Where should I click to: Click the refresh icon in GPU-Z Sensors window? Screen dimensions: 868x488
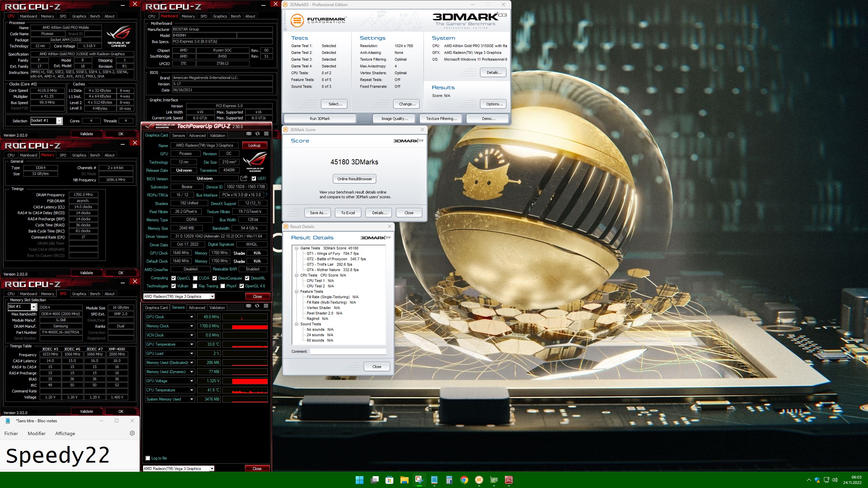257,306
